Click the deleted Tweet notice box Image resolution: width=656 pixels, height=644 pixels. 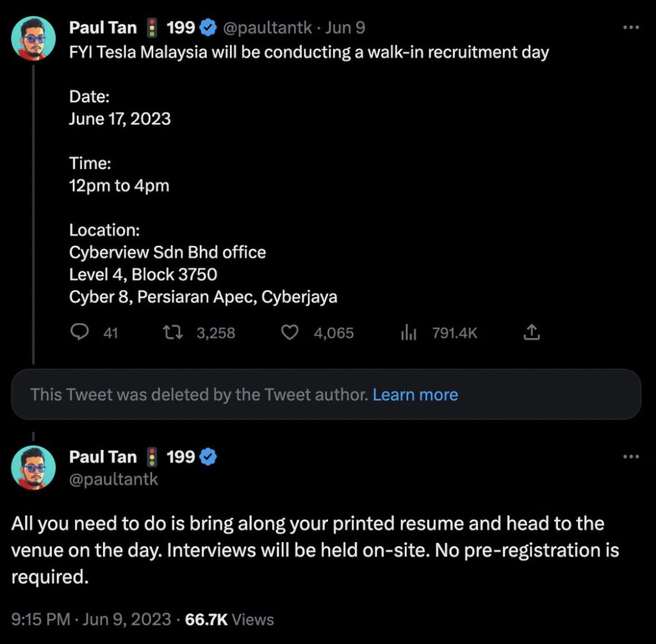coord(192,394)
